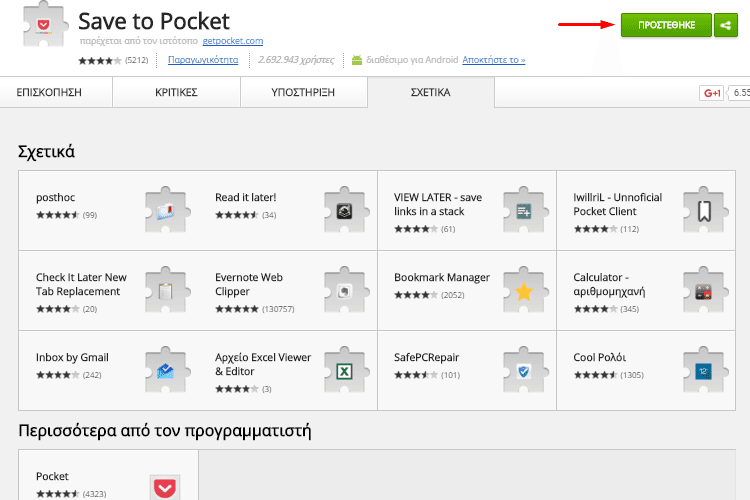This screenshot has width=750, height=500.
Task: Click the Bookmark Manager star icon
Action: [x=524, y=290]
